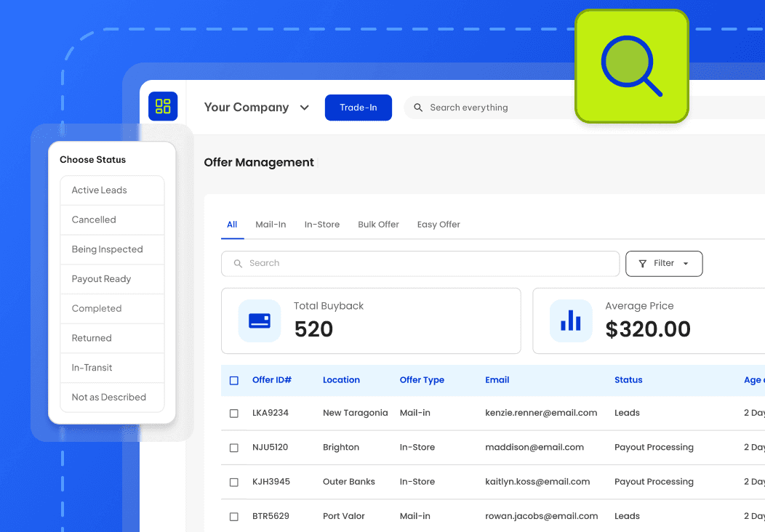Check the LKA9234 row checkbox

(234, 414)
